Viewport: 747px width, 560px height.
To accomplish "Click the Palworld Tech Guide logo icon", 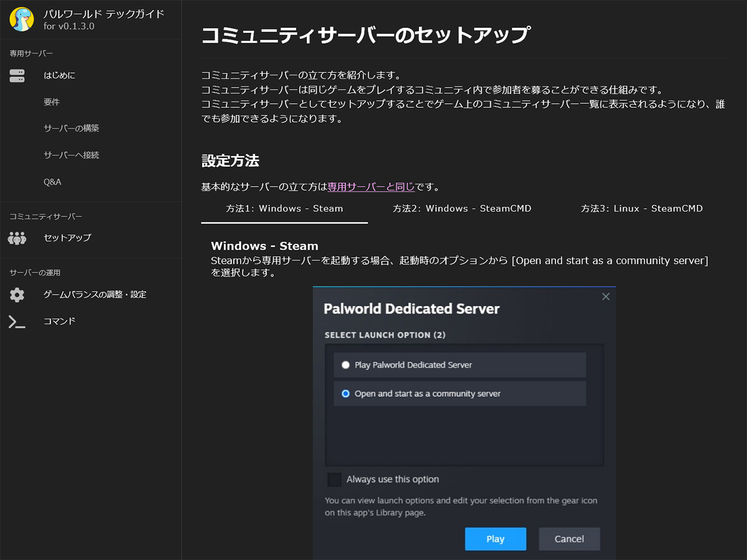I will coord(22,19).
